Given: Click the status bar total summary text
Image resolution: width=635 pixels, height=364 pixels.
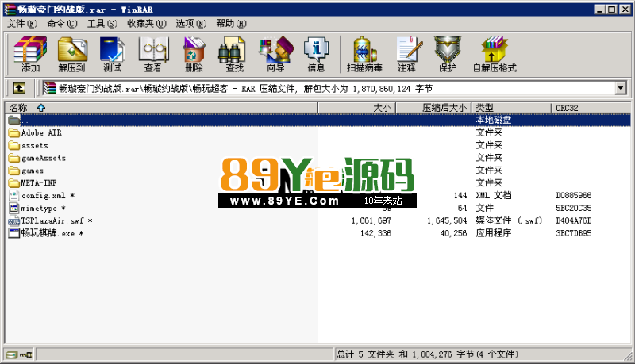Looking at the screenshot, I should click(x=427, y=354).
